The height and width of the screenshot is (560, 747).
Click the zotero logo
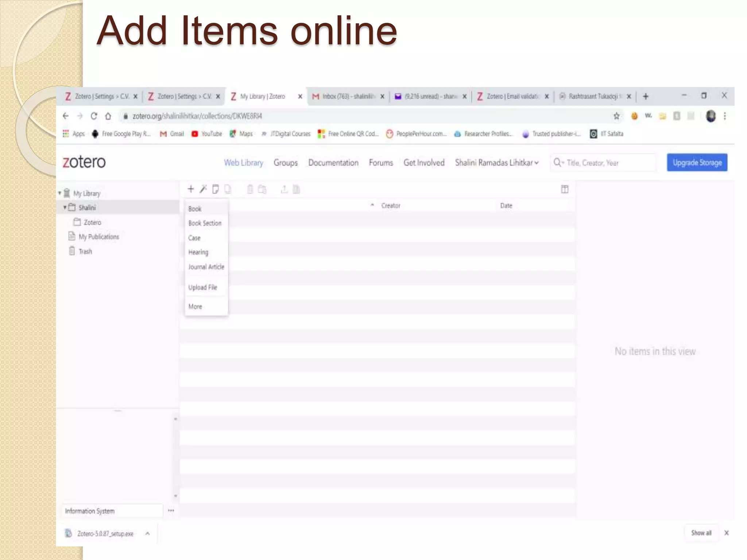click(x=84, y=162)
